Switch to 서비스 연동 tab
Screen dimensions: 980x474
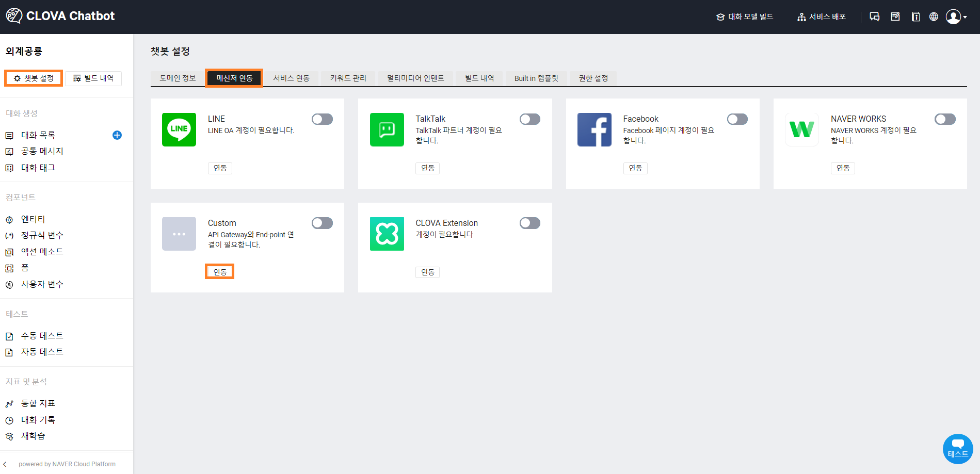[x=292, y=78]
